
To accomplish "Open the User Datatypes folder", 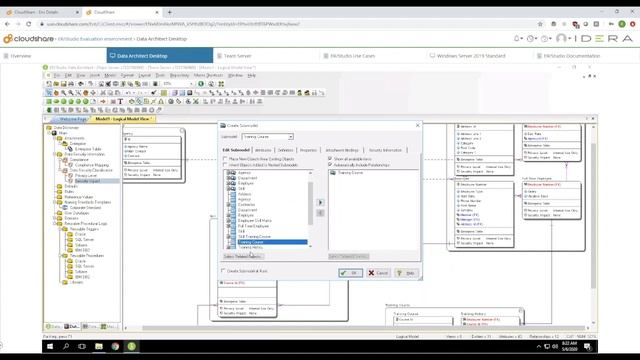I will click(76, 213).
